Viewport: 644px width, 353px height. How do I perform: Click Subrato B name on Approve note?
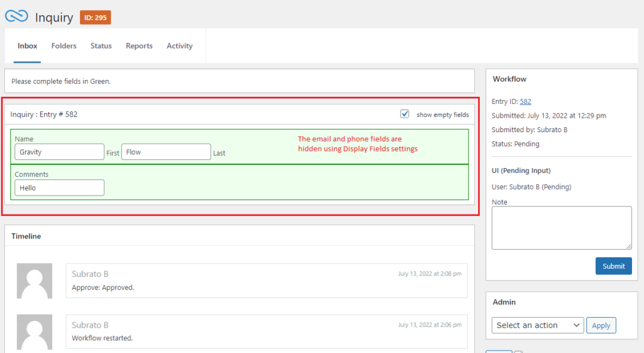click(90, 274)
